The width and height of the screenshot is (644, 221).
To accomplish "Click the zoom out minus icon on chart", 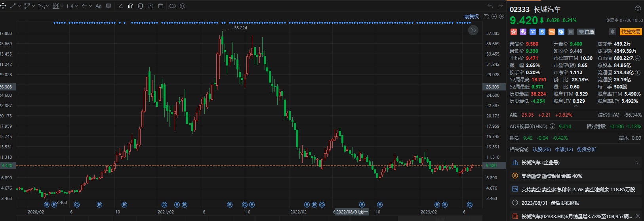I will pos(494,17).
